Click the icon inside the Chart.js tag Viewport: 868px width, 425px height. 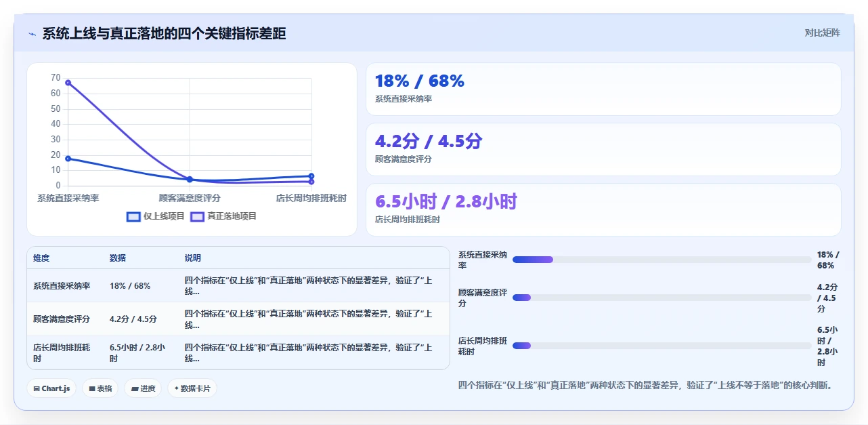(37, 389)
